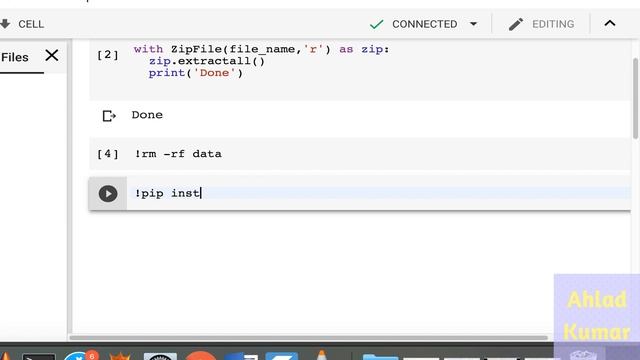Viewport: 640px width, 360px height.
Task: Click the vertical notebook scrollbar
Action: coord(635,99)
